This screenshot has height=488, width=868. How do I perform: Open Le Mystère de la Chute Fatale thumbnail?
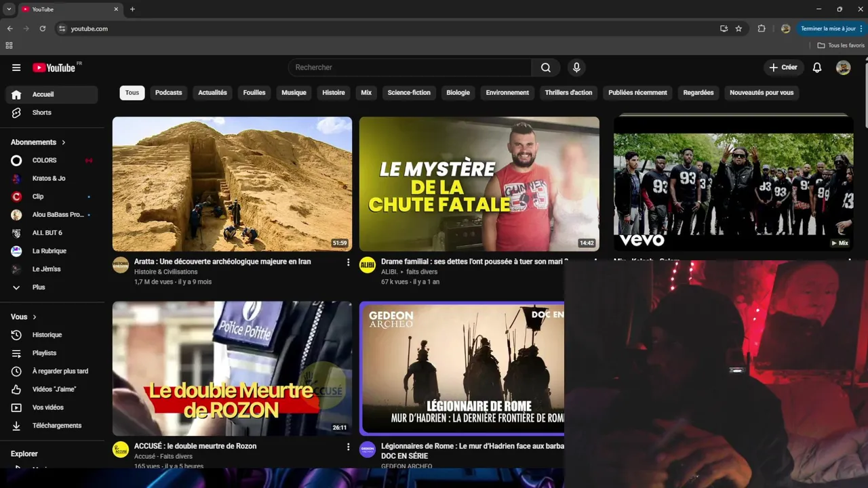coord(479,184)
